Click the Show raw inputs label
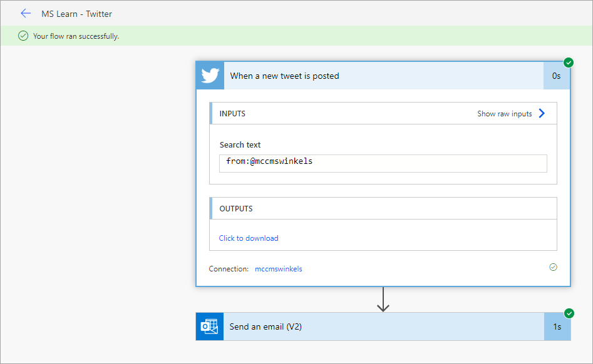Image resolution: width=593 pixels, height=364 pixels. coord(505,114)
